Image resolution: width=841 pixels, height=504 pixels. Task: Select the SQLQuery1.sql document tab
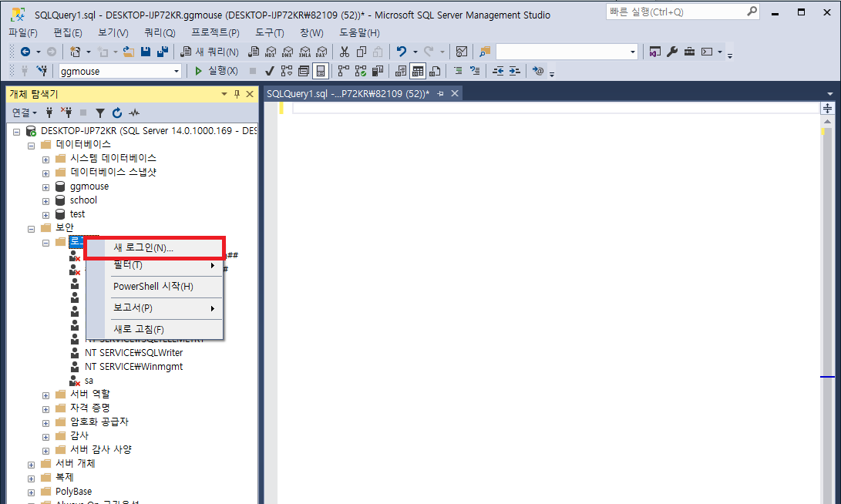pos(348,93)
